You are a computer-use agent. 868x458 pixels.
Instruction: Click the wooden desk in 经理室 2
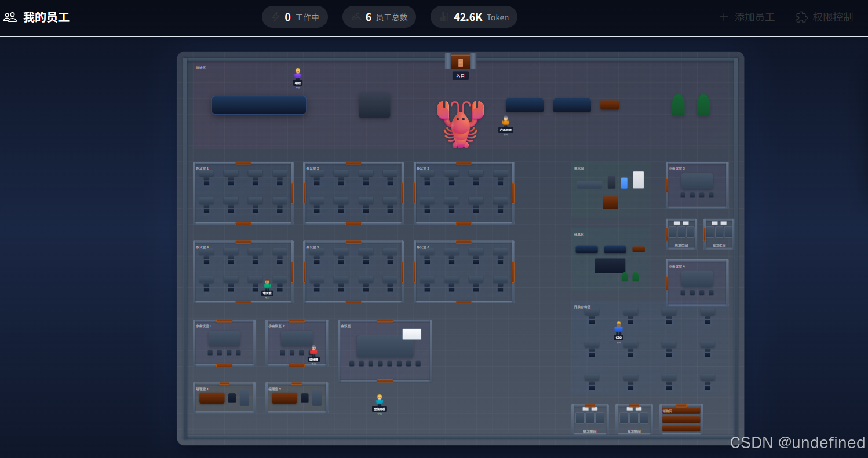point(285,398)
